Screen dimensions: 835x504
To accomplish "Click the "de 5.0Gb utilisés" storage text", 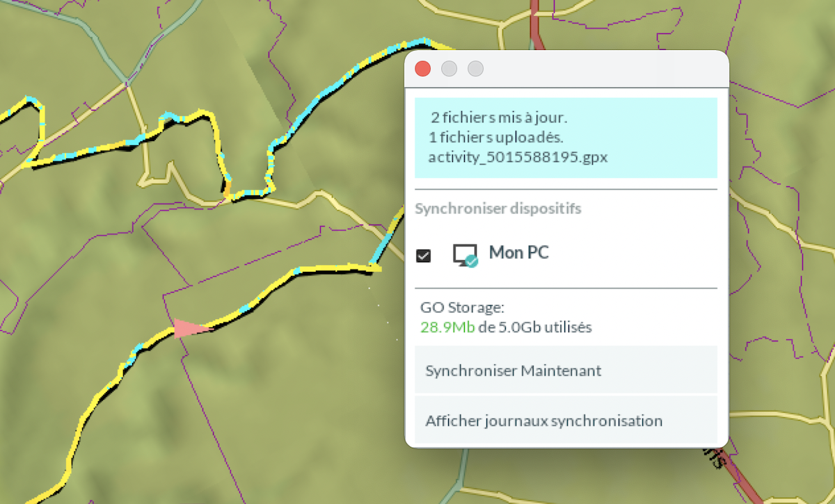I will (x=534, y=327).
